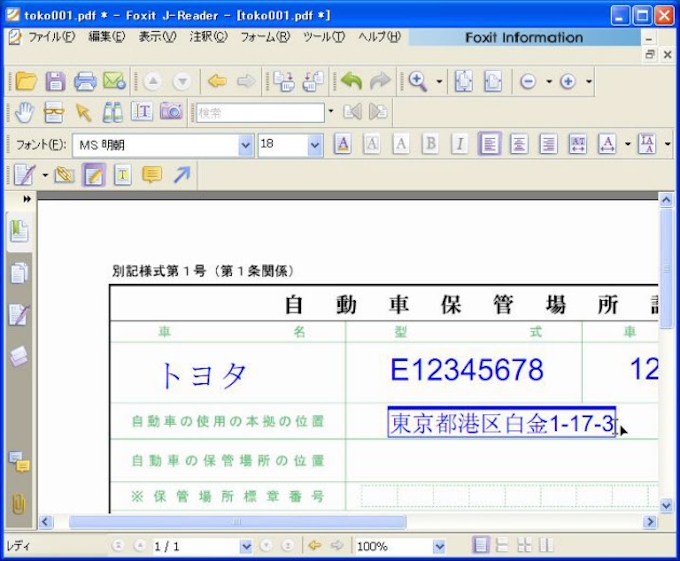Select the Hand tool

(25, 112)
